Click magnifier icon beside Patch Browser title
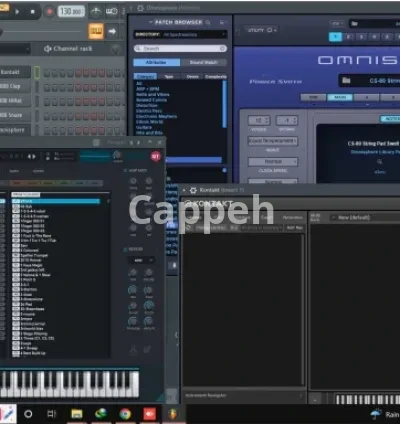Viewport: 400px width, 424px height. [208, 22]
